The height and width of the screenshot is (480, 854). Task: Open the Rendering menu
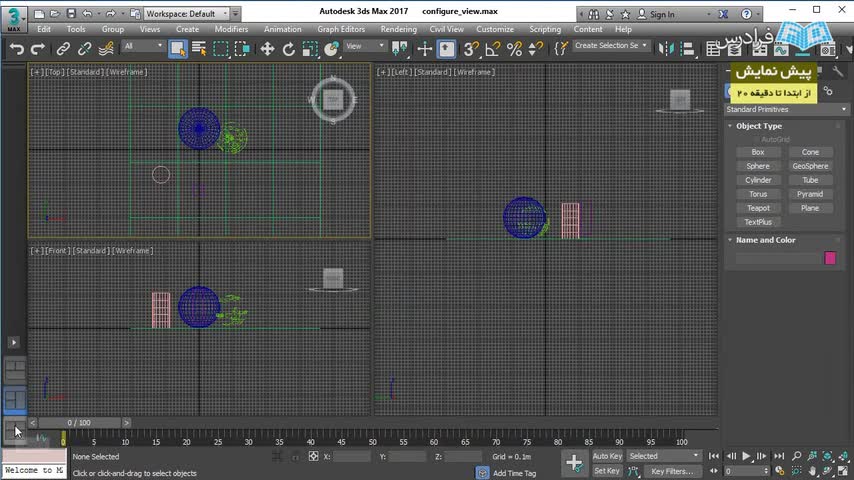point(399,29)
